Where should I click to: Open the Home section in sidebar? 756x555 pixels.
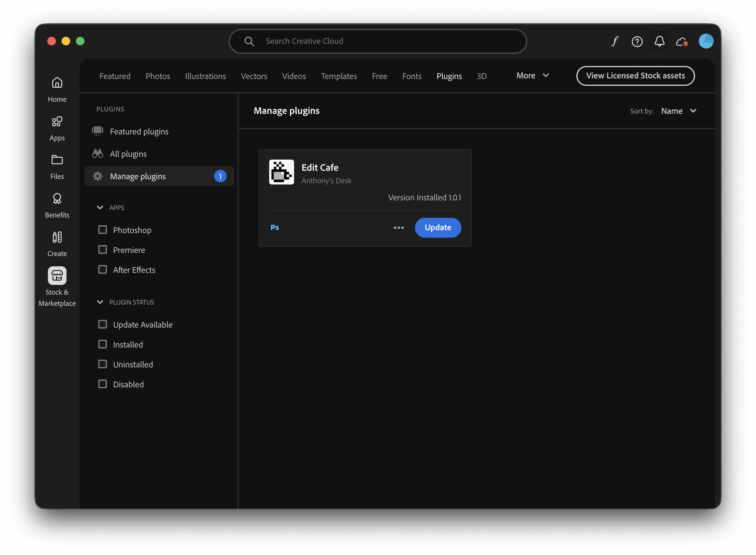tap(57, 89)
